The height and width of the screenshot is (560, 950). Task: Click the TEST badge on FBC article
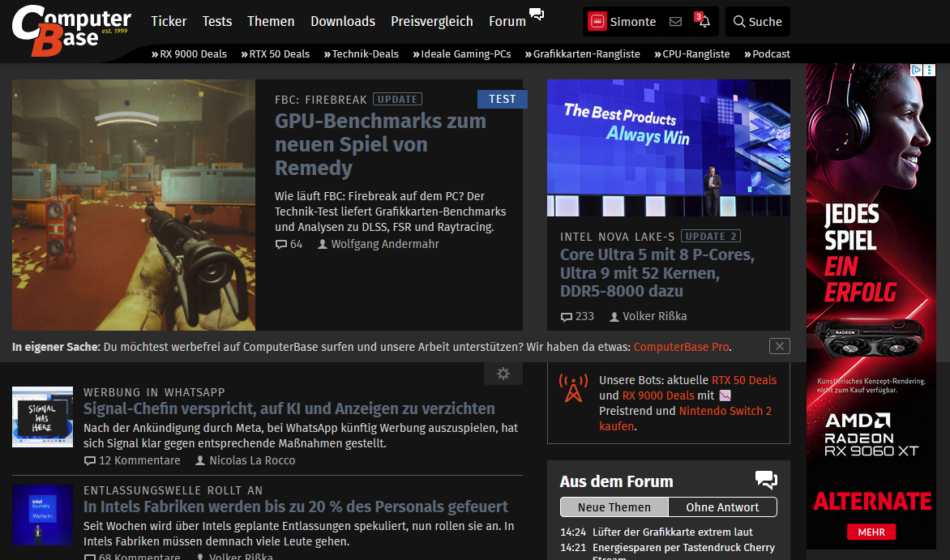click(503, 100)
